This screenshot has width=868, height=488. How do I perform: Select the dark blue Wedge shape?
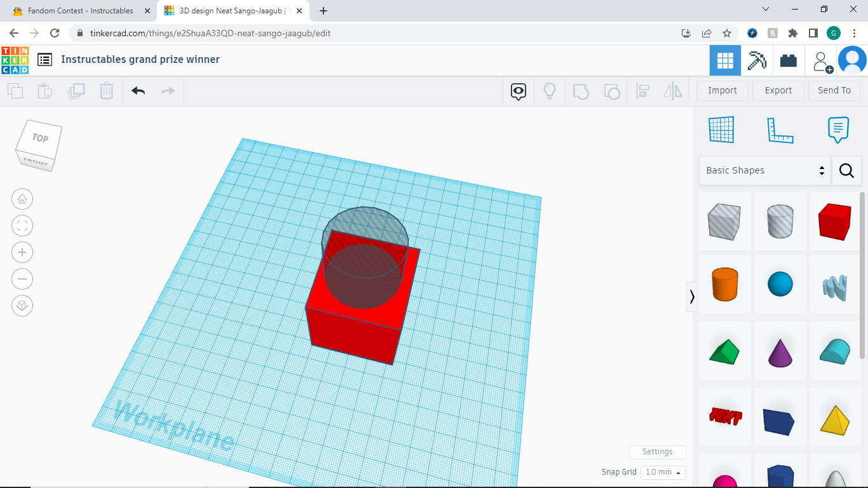pos(780,417)
